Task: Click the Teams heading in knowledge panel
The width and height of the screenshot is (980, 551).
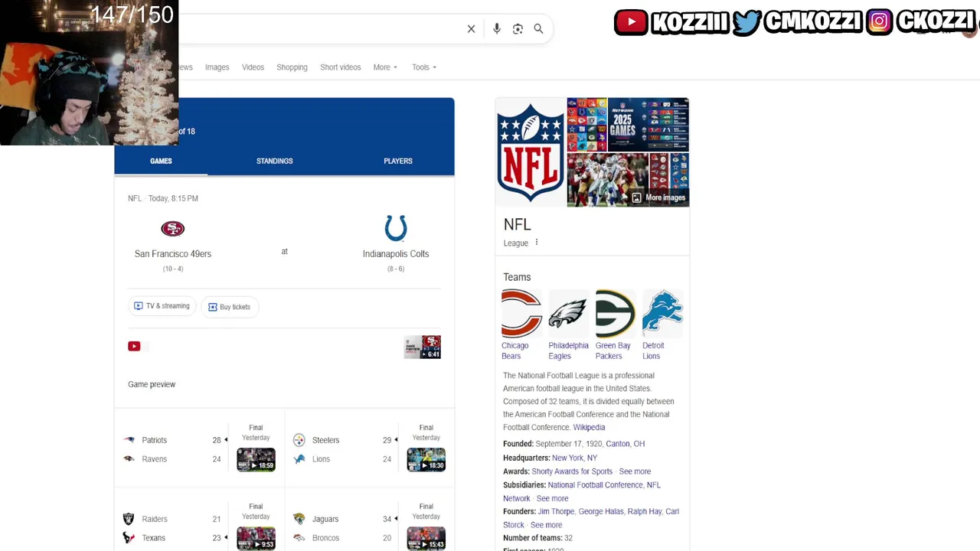Action: (x=517, y=277)
